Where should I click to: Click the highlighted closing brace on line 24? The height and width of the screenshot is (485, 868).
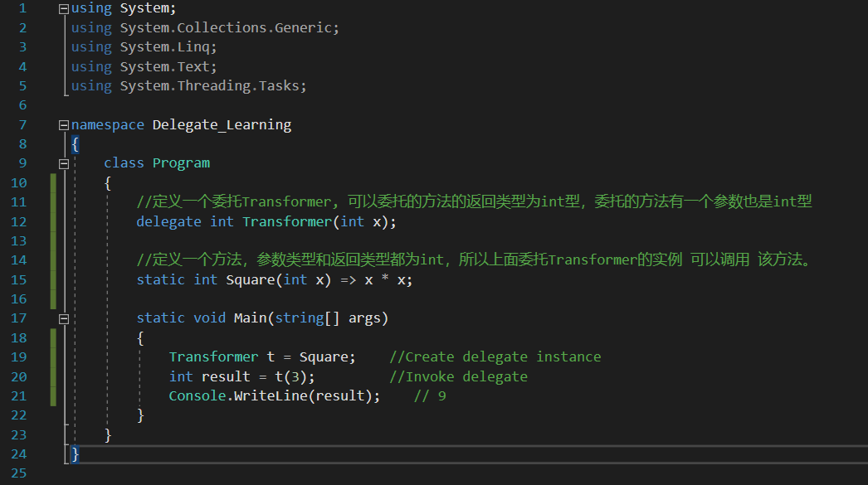76,454
